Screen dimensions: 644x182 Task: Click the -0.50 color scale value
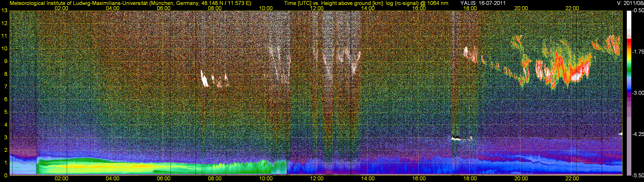(638, 10)
